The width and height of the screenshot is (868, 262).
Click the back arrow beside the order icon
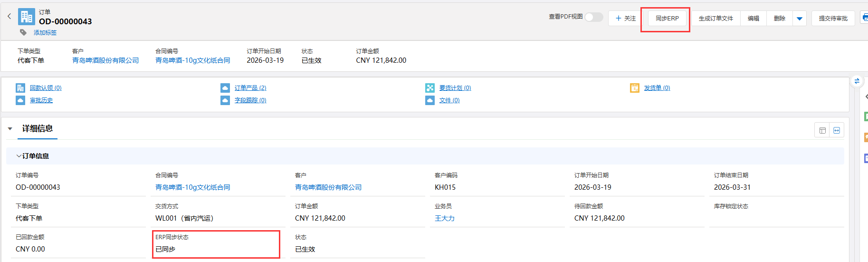(9, 17)
